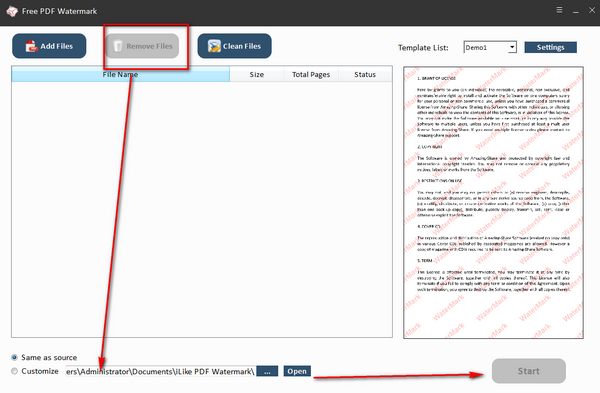Click the Clean Files broom icon
This screenshot has width=600, height=393.
point(214,46)
